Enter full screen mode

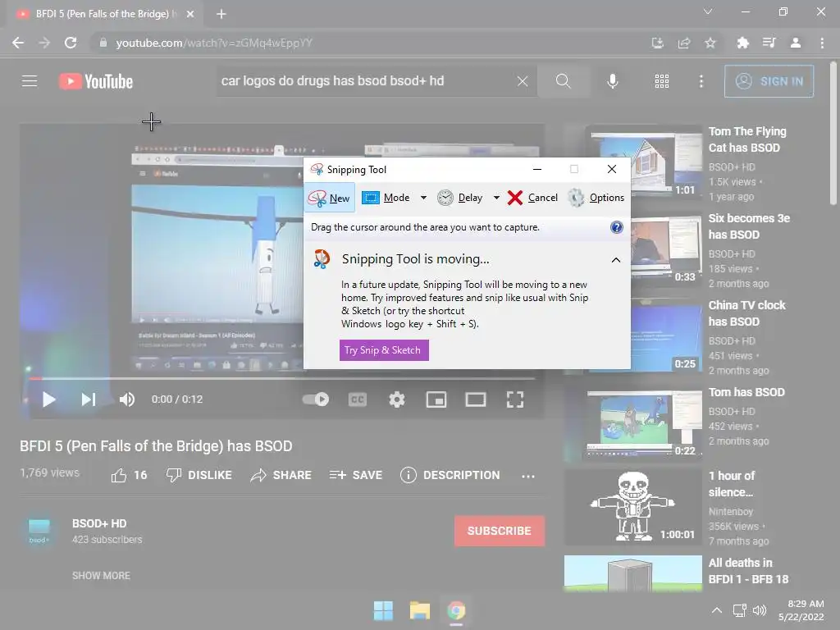click(x=515, y=399)
